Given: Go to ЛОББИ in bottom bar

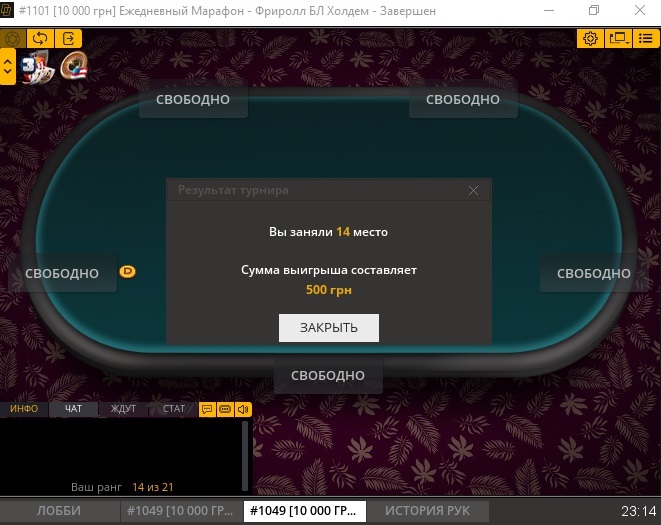Looking at the screenshot, I should [x=59, y=511].
